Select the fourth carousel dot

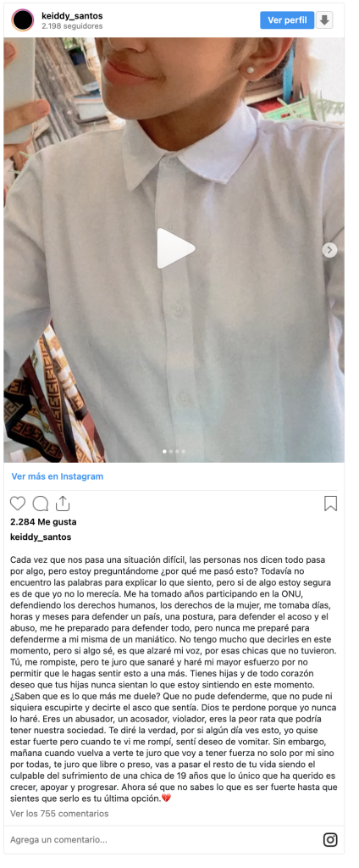184,452
